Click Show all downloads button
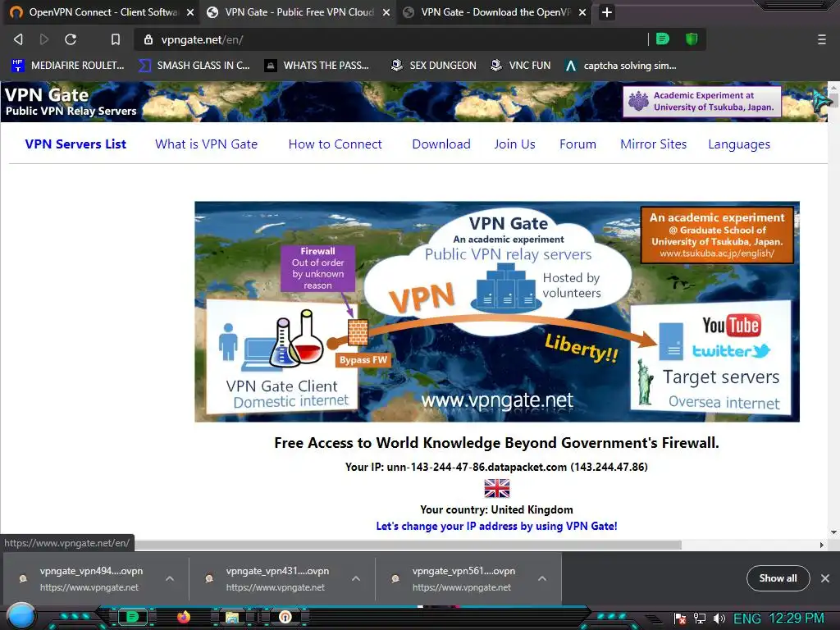The height and width of the screenshot is (630, 840). [x=778, y=578]
